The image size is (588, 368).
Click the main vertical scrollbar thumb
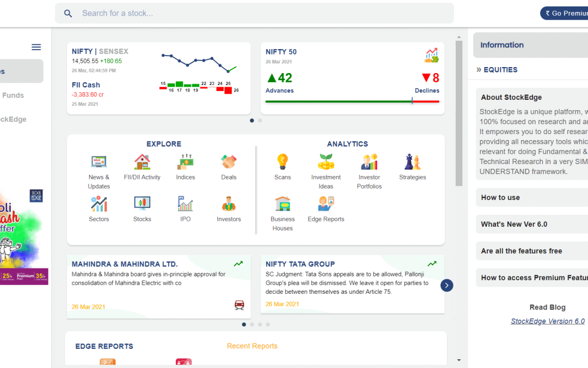coord(459,113)
